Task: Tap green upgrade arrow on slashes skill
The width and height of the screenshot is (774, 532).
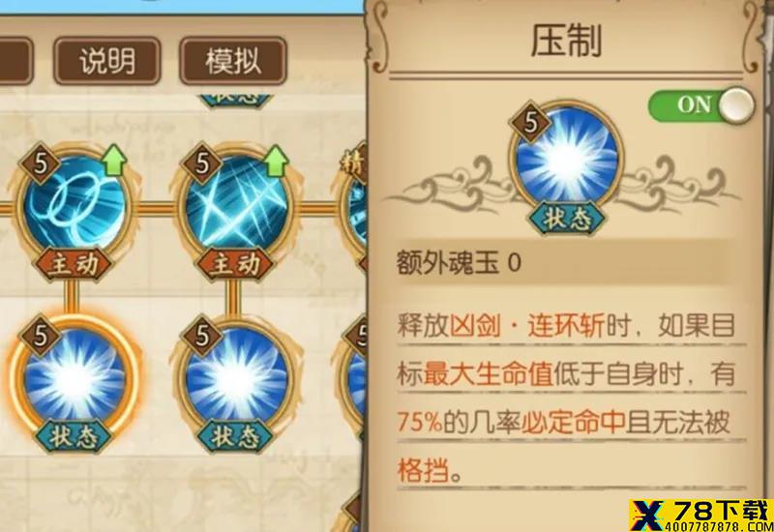Action: tap(276, 160)
